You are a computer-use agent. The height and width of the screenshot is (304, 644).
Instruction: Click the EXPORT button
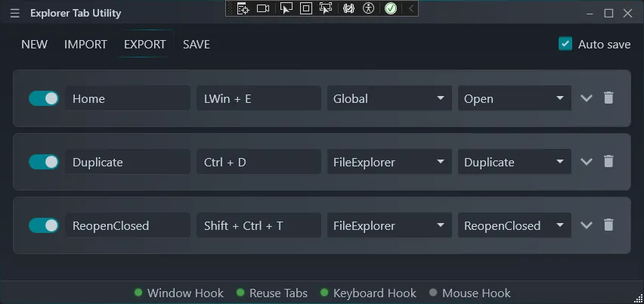145,45
